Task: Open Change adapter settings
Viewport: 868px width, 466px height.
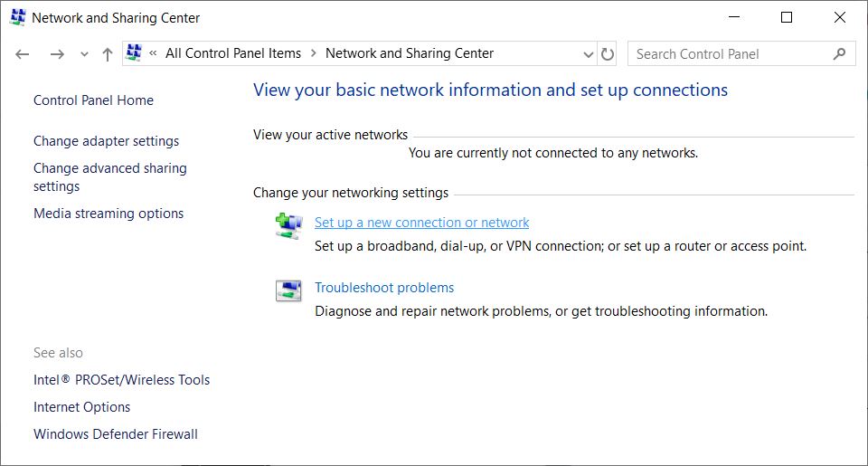Action: 106,141
